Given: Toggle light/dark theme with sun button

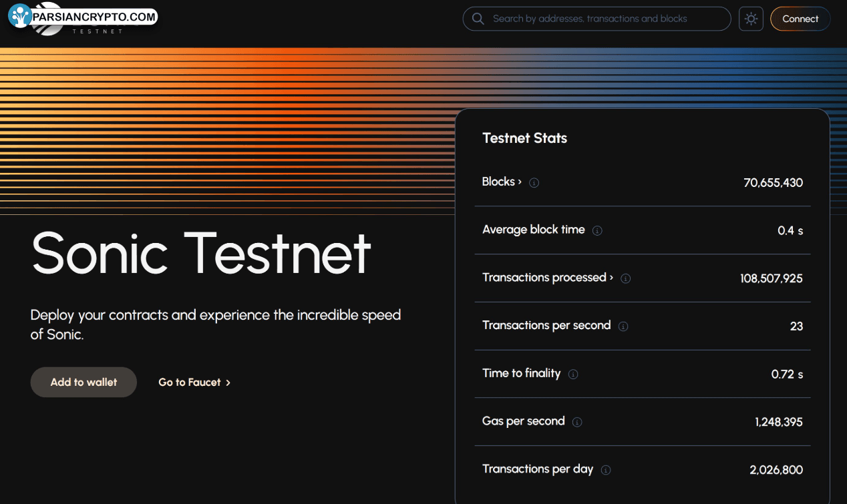Looking at the screenshot, I should 751,19.
